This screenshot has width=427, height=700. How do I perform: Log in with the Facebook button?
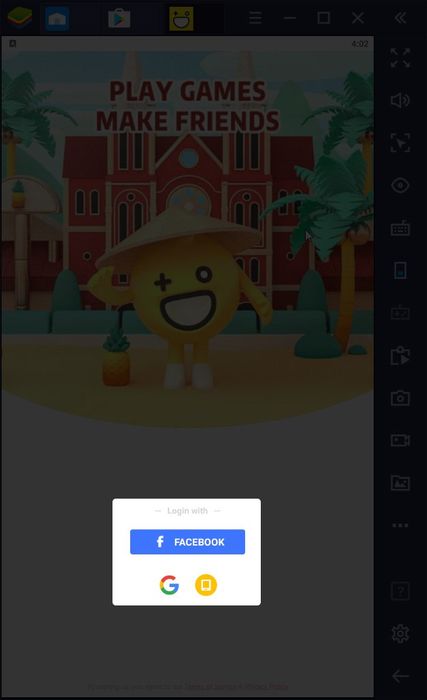pos(187,542)
